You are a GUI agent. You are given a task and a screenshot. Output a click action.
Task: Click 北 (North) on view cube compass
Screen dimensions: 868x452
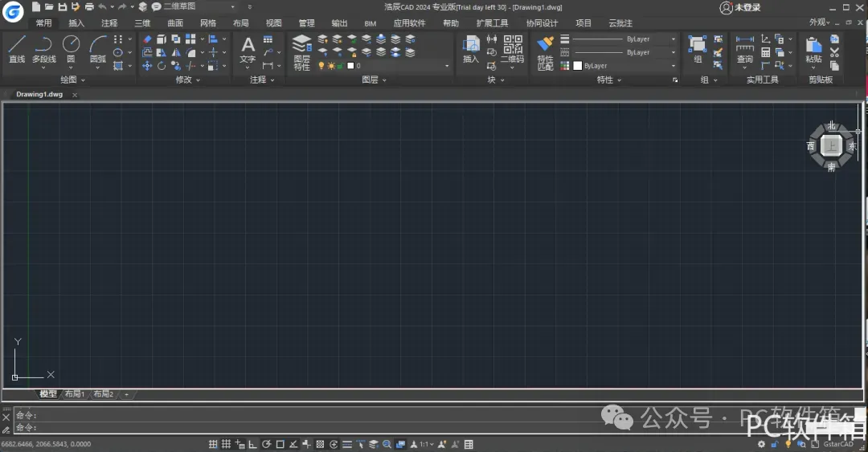pos(831,126)
